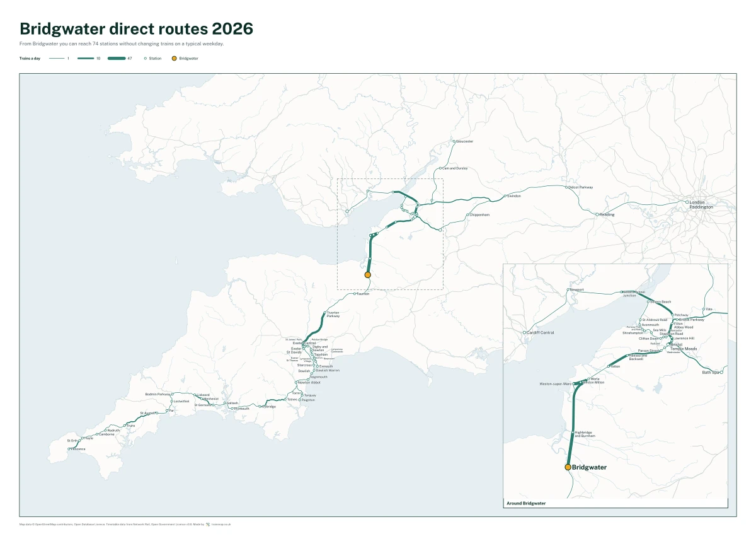Click the Tiverton Parkway station label

pyautogui.click(x=333, y=314)
